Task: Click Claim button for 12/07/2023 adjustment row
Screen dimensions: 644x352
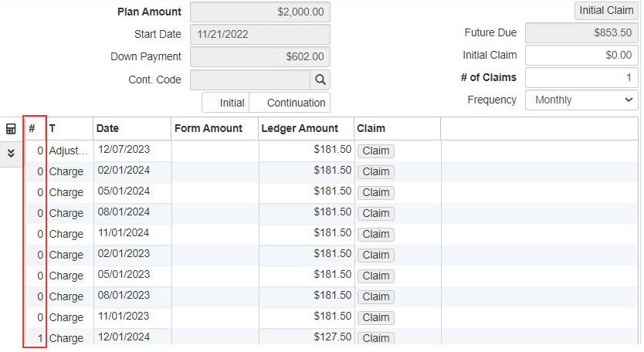Action: click(376, 151)
